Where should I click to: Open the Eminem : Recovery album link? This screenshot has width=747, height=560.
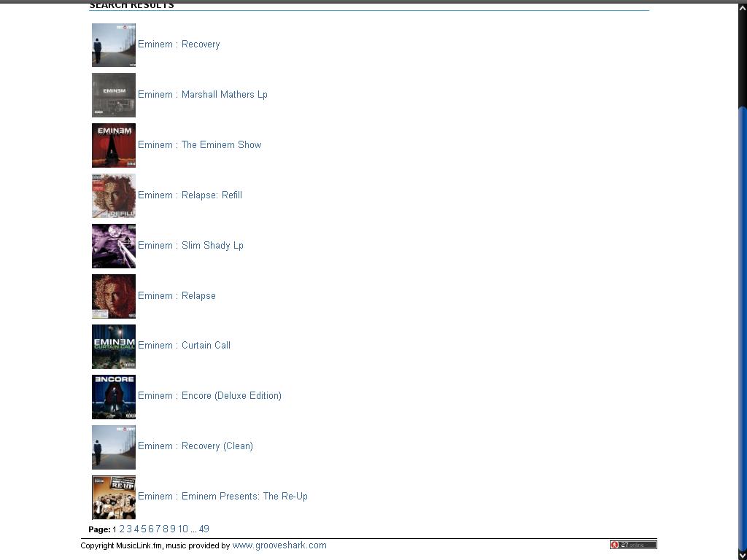click(x=179, y=44)
